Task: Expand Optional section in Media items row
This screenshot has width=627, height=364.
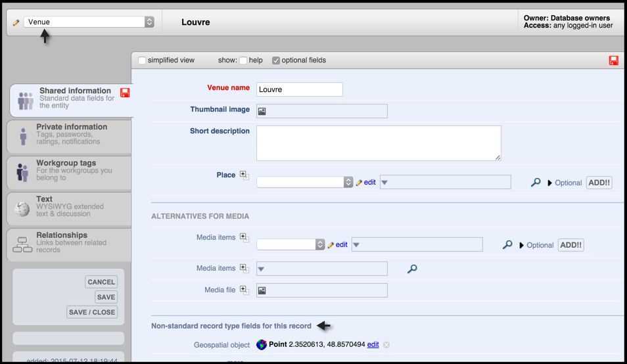Action: click(x=536, y=245)
